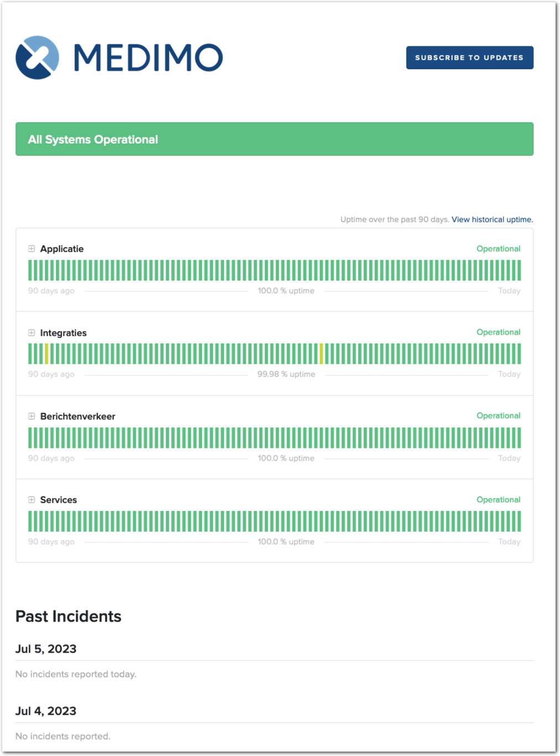The height and width of the screenshot is (756, 560).
Task: Click the All Systems Operational banner
Action: point(274,139)
